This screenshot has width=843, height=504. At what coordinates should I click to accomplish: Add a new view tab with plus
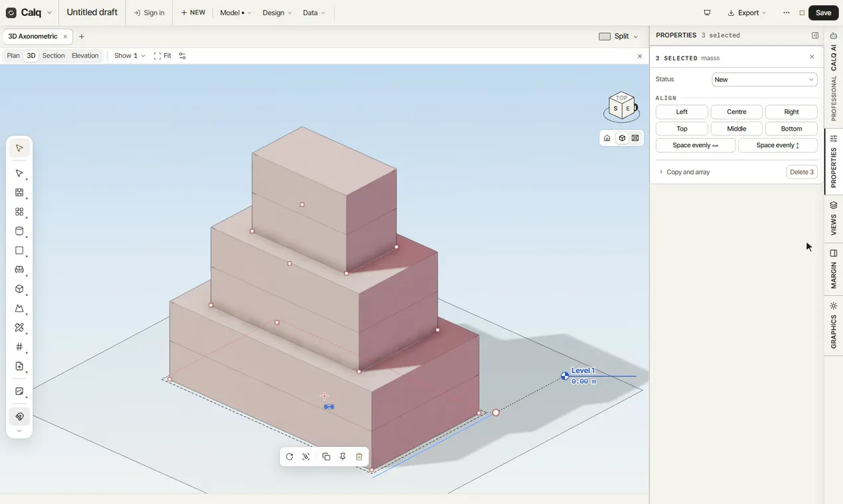coord(82,36)
